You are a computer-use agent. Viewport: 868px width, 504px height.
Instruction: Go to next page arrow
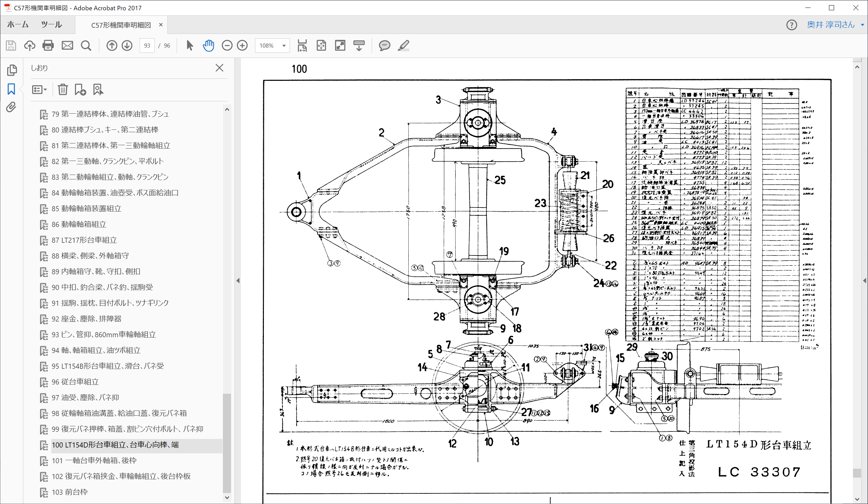point(127,46)
